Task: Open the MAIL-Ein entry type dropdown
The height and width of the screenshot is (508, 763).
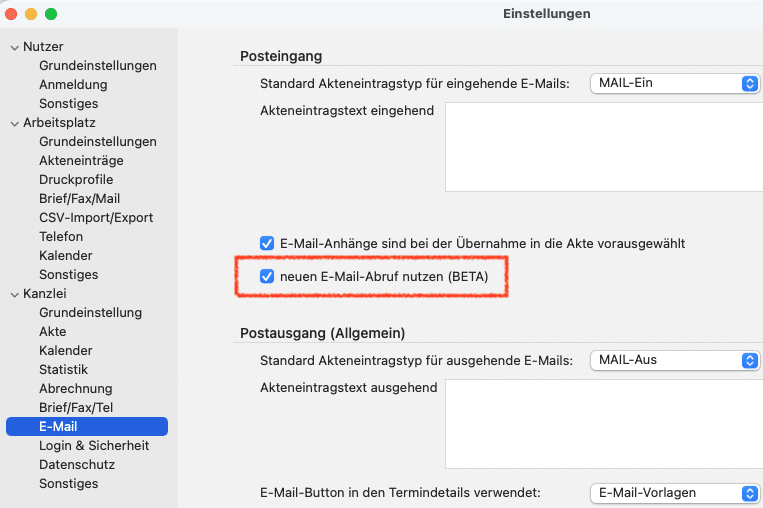Action: pos(675,83)
